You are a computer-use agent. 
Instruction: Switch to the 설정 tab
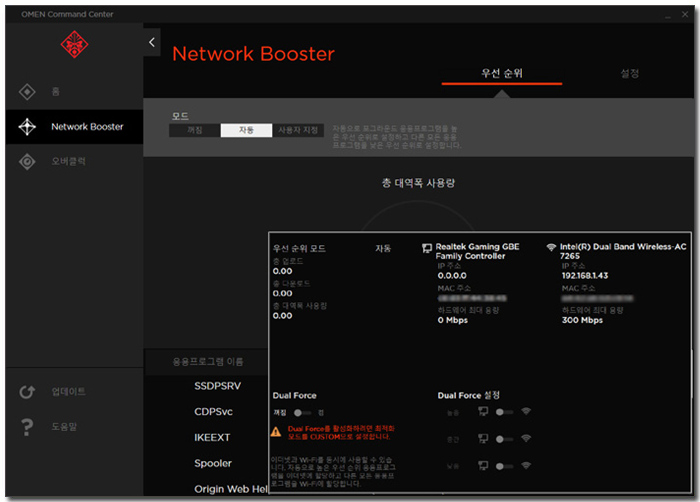(x=629, y=73)
